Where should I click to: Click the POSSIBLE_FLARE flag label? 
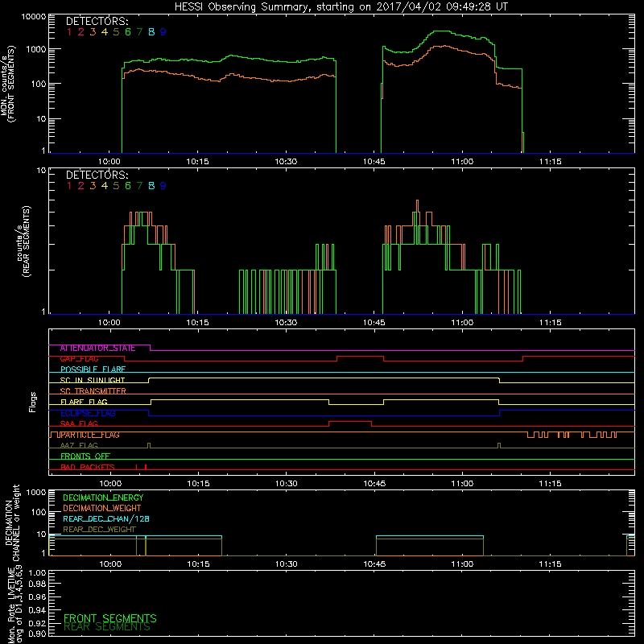[93, 369]
